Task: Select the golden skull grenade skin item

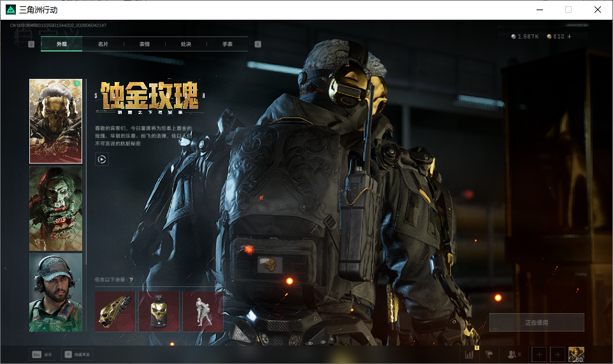Action: click(x=159, y=311)
